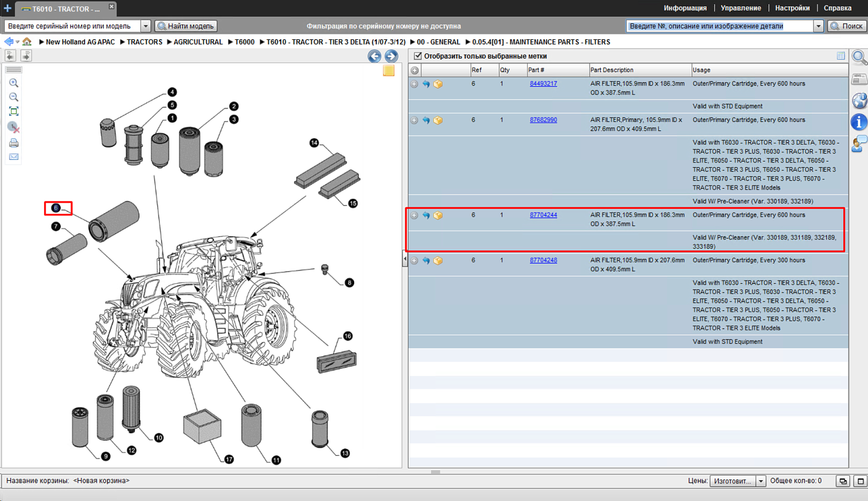Open the user feedback icon in sidebar
Viewport: 868px width, 501px height.
pos(859,144)
